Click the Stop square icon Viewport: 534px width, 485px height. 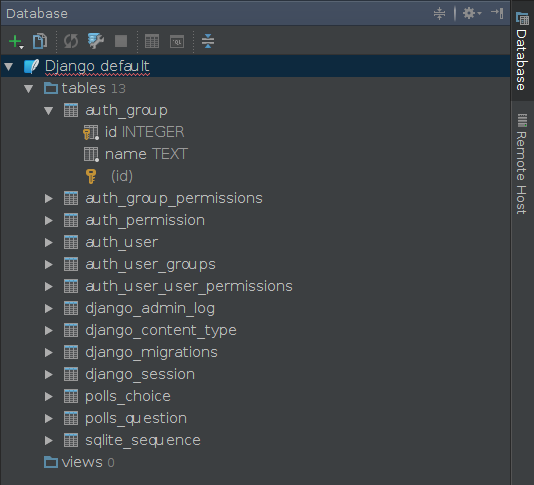(x=121, y=41)
